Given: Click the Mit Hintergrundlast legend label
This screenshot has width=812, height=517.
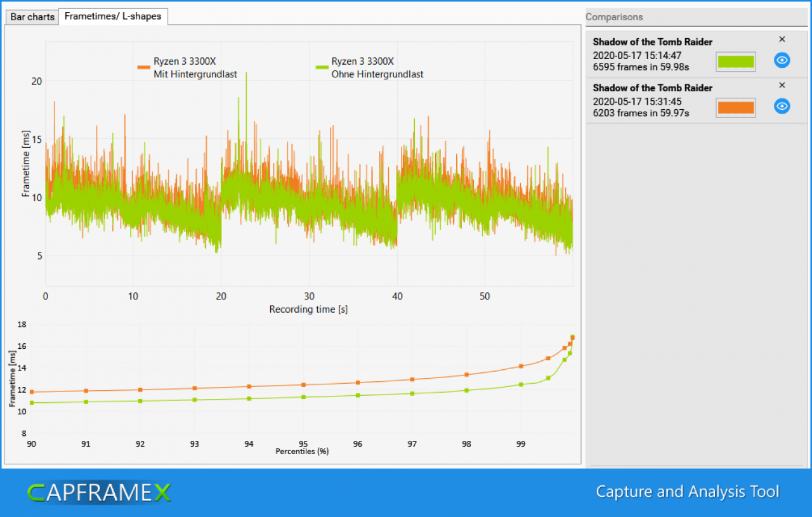Looking at the screenshot, I should coord(195,74).
